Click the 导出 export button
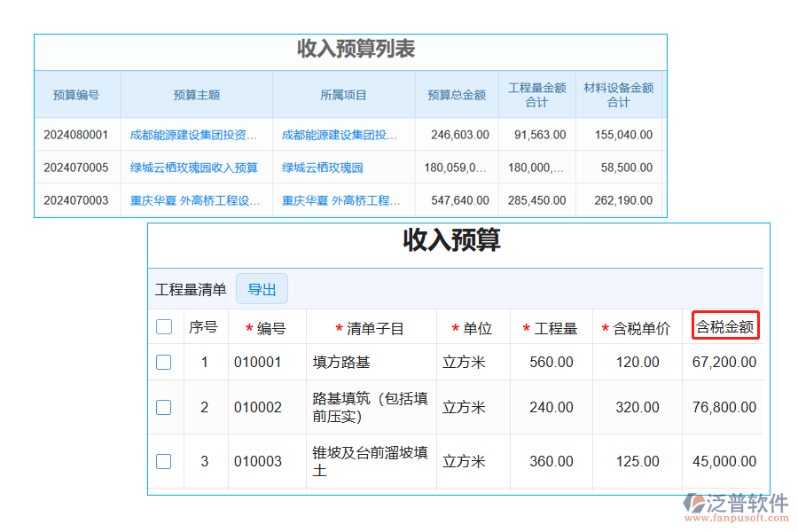Screen dimensions: 798x532 click(x=262, y=288)
